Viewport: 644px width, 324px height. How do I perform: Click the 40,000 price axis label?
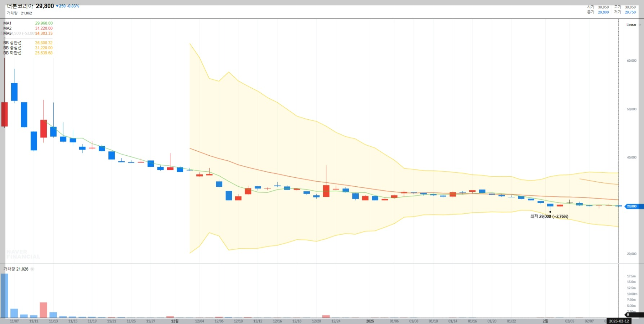[x=632, y=157]
